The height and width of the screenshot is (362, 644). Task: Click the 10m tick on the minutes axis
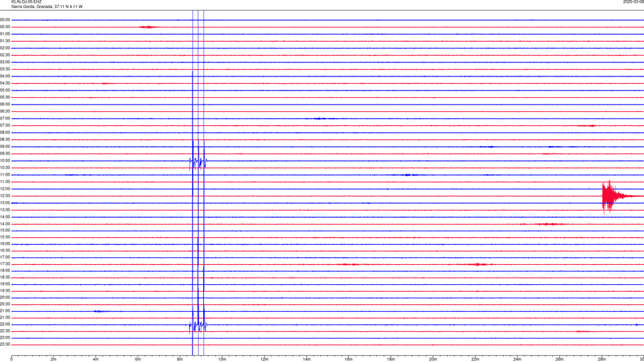(222, 359)
